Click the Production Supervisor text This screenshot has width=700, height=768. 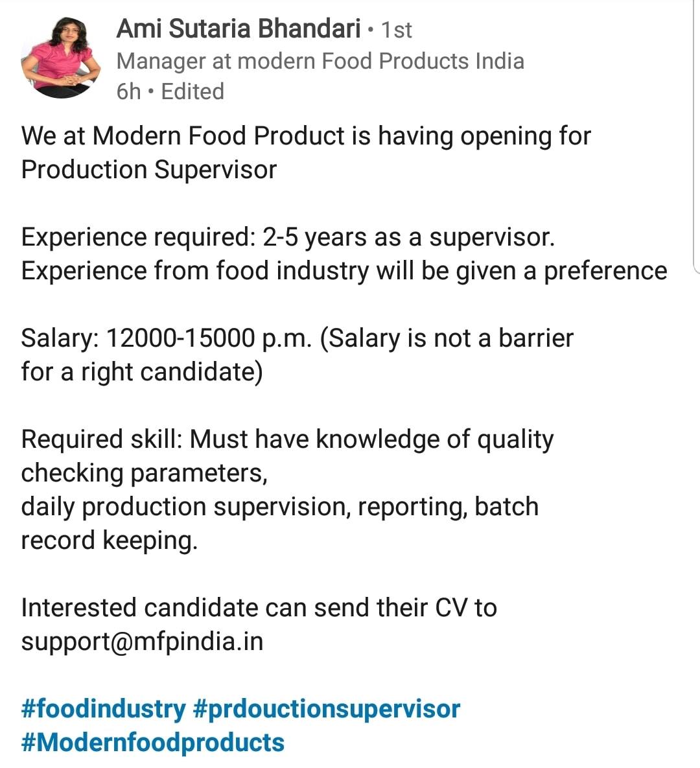149,170
